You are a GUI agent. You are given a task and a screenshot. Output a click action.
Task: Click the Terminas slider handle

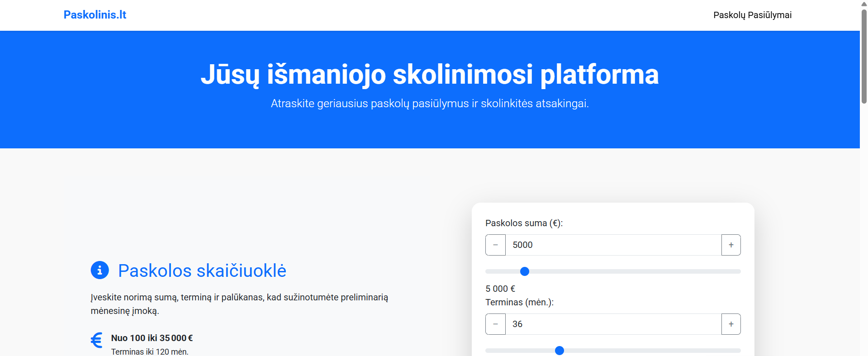tap(560, 350)
